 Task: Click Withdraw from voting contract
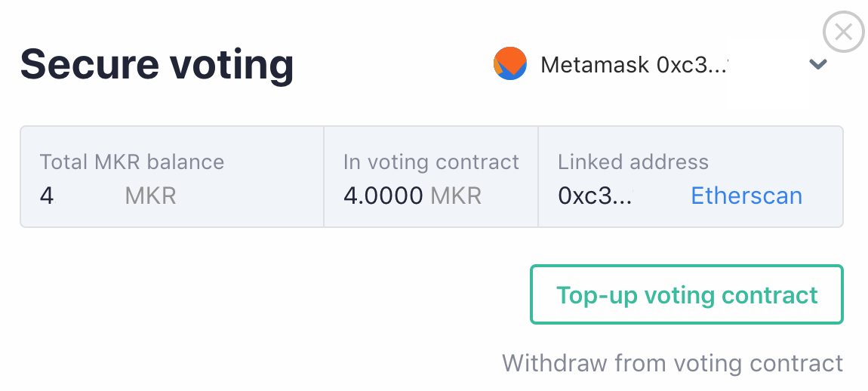[x=672, y=363]
